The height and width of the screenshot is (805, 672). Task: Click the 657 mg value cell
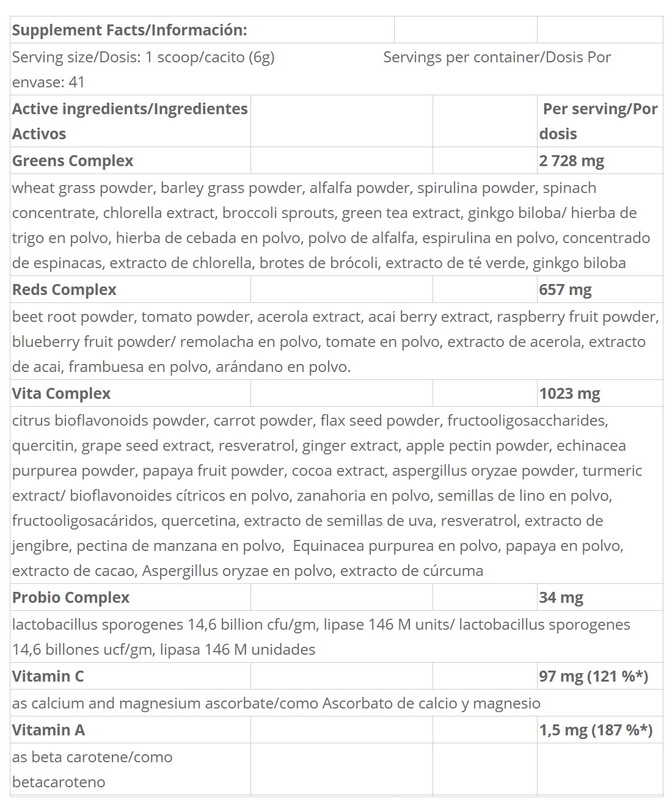tap(599, 290)
